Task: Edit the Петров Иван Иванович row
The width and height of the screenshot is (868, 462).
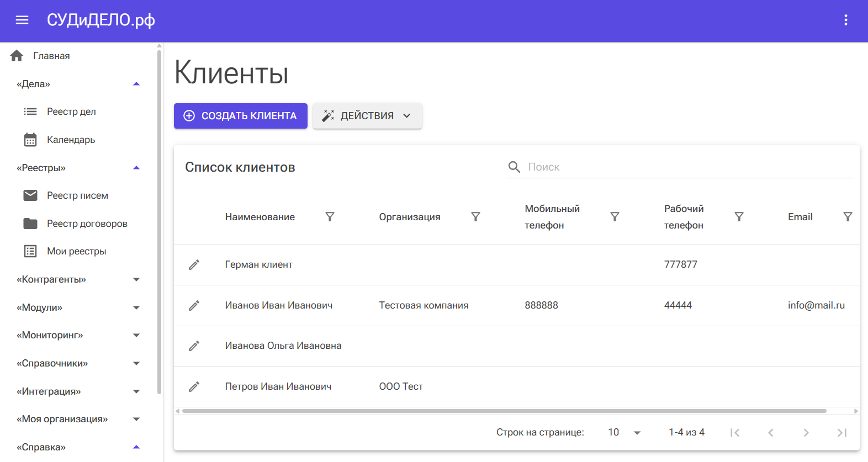Action: 194,387
